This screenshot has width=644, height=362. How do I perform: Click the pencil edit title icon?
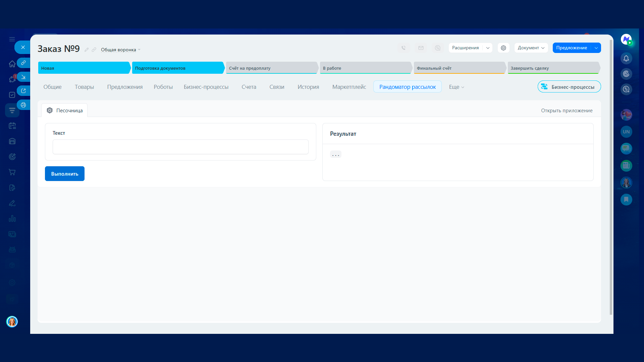coord(87,50)
